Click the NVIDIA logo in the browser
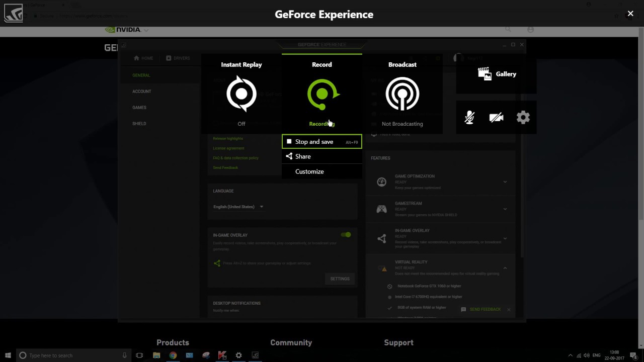644x362 pixels. (x=123, y=30)
